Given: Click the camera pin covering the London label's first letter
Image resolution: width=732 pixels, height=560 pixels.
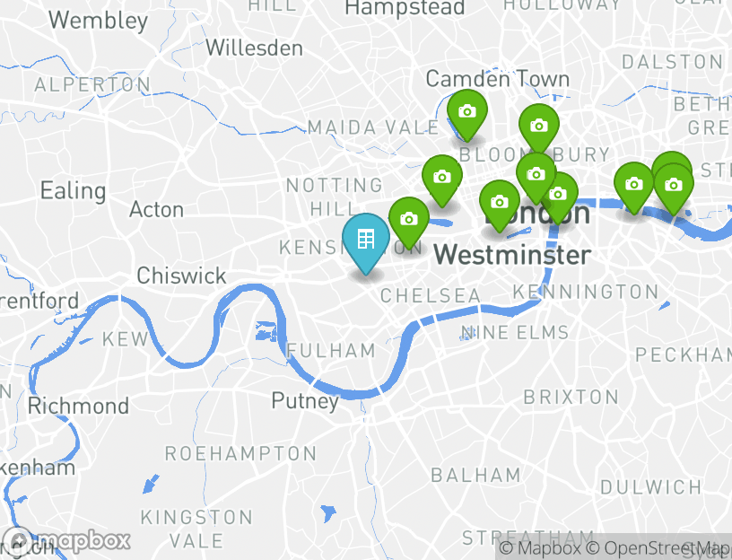Looking at the screenshot, I should pos(500,204).
